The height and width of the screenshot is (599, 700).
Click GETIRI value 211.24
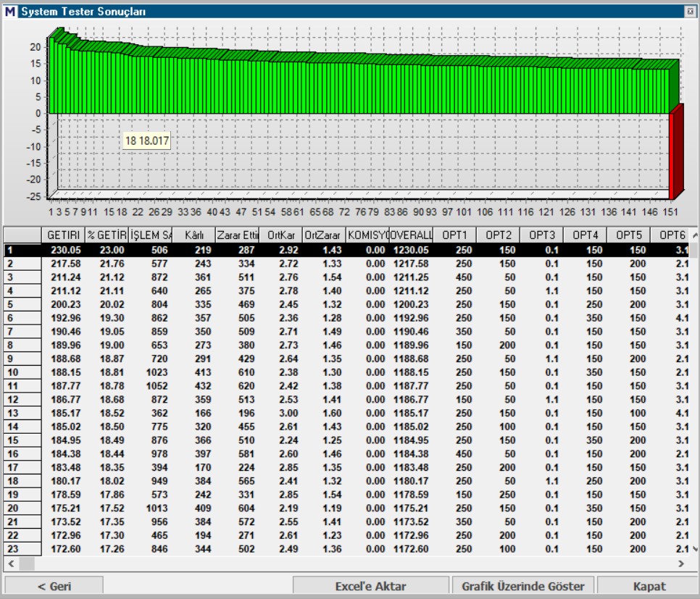[66, 277]
